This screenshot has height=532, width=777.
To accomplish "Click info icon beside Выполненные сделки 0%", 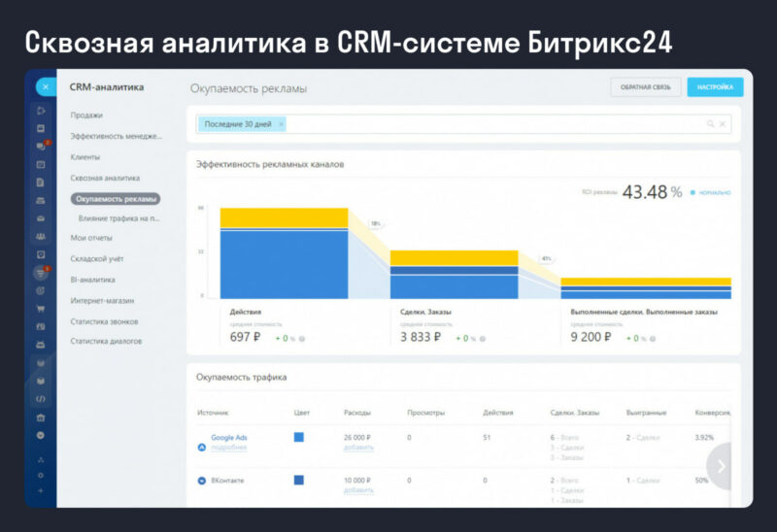I will pyautogui.click(x=653, y=339).
